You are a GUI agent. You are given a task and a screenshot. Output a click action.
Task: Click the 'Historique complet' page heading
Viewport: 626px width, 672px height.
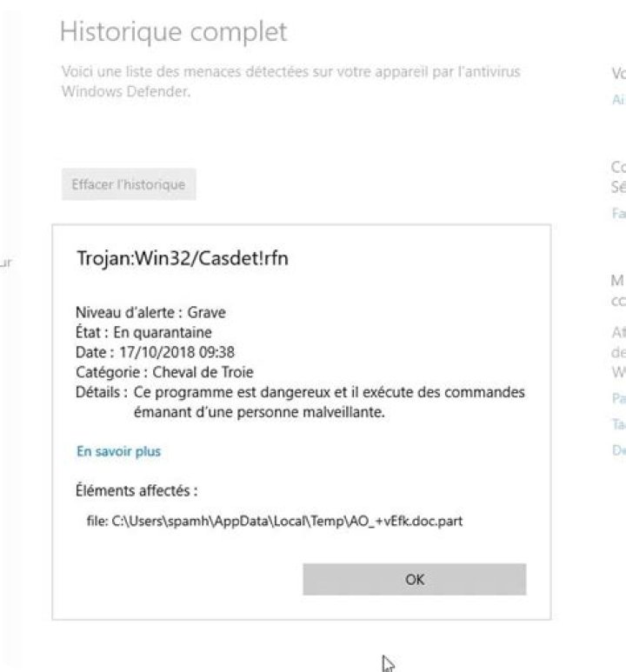pos(173,33)
